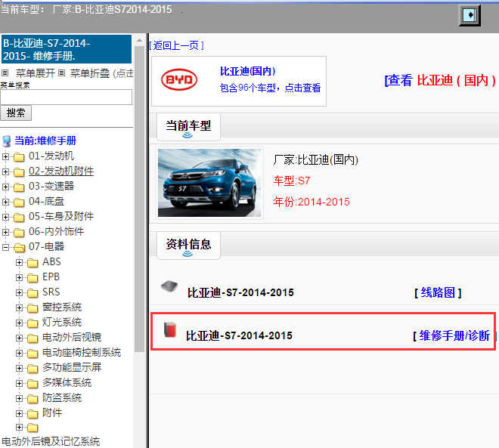Image resolution: width=499 pixels, height=448 pixels.
Task: Click the 返回上一页 back link
Action: (176, 45)
